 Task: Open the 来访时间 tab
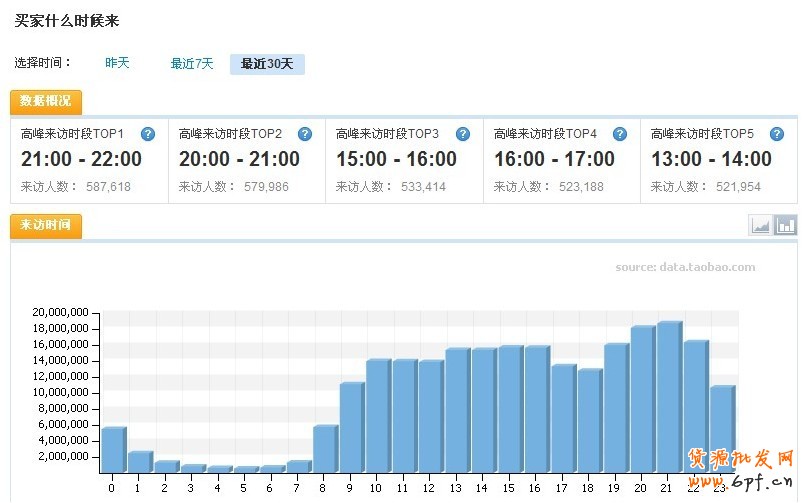[x=46, y=226]
